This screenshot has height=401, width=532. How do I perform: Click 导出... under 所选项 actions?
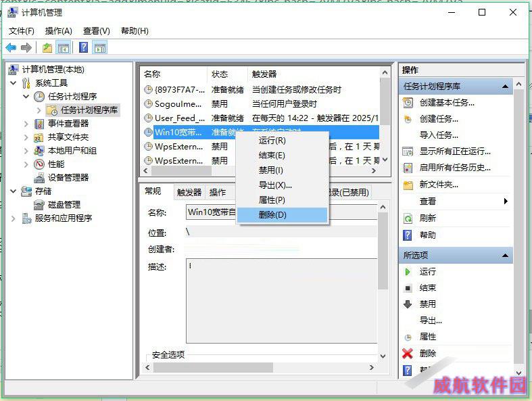(x=431, y=320)
